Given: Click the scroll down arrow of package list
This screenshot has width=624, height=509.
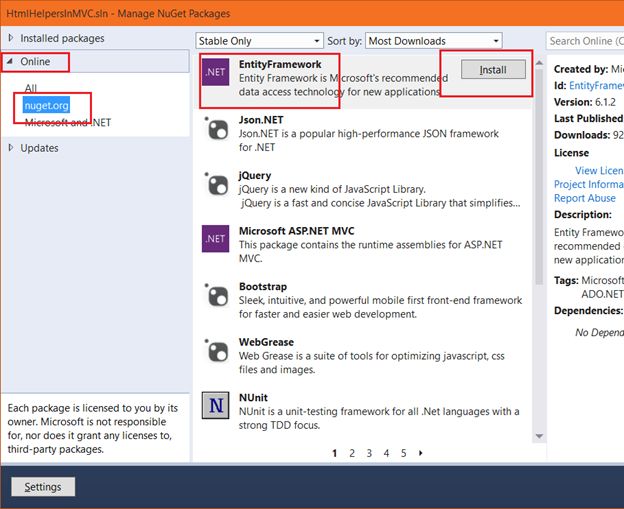Looking at the screenshot, I should (539, 436).
